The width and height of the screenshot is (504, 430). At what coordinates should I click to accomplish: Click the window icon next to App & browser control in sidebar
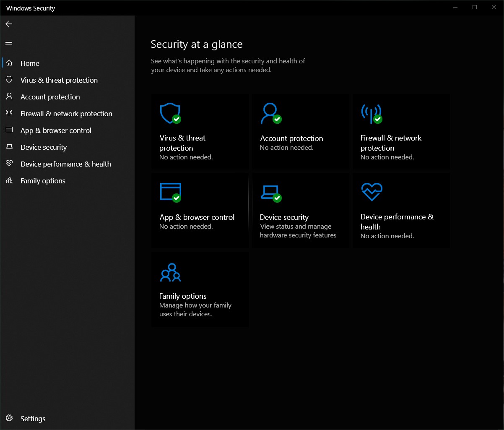pyautogui.click(x=9, y=130)
